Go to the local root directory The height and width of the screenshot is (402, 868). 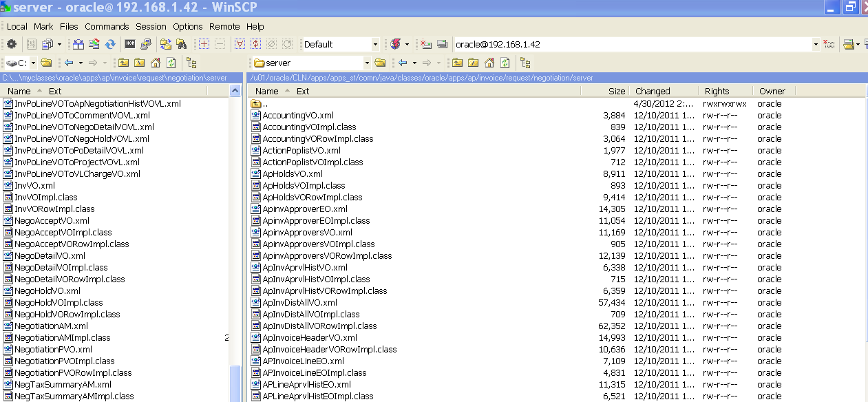tap(139, 63)
